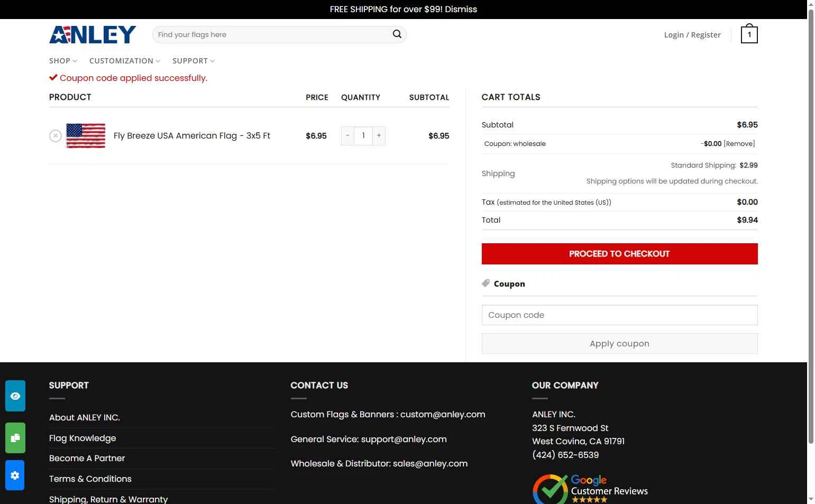
Task: Open Fly Breeze USA American Flag product link
Action: pos(192,136)
